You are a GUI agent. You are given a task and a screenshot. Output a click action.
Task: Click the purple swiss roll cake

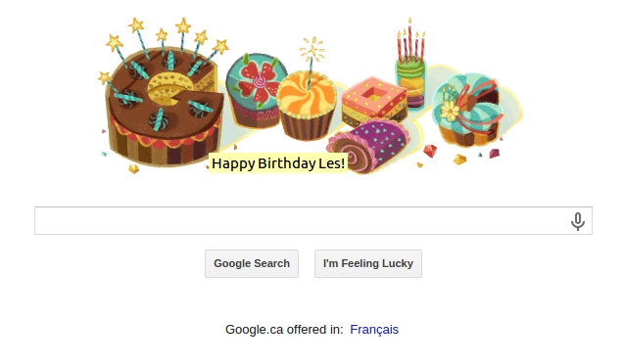[x=367, y=146]
